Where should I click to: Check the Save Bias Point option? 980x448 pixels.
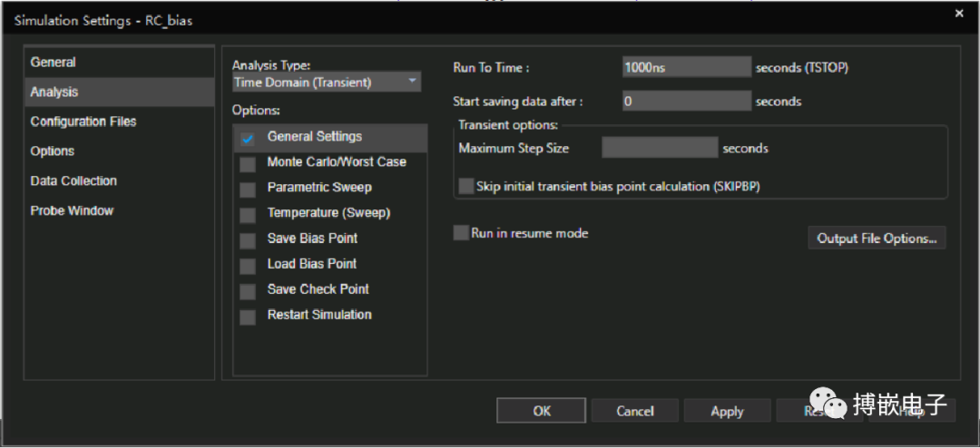(x=248, y=240)
